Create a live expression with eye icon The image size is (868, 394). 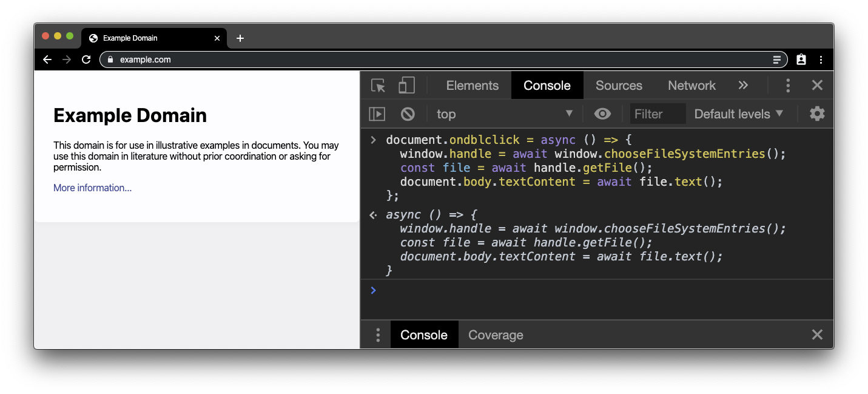[x=602, y=114]
